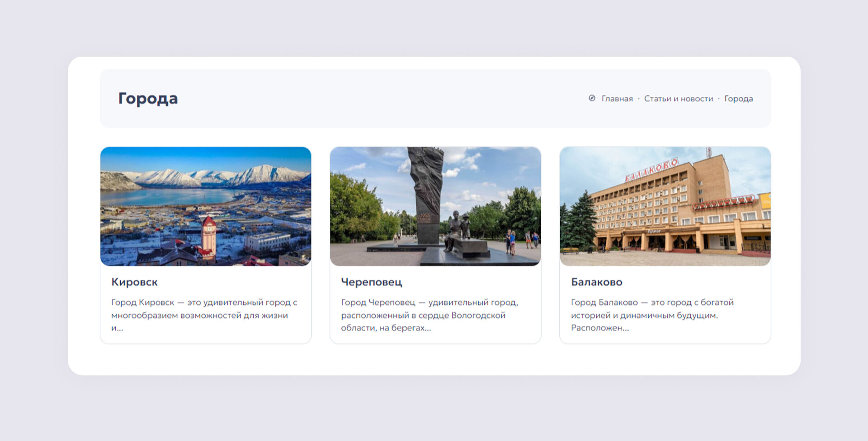Open the Балаково hotel photo

(x=665, y=206)
